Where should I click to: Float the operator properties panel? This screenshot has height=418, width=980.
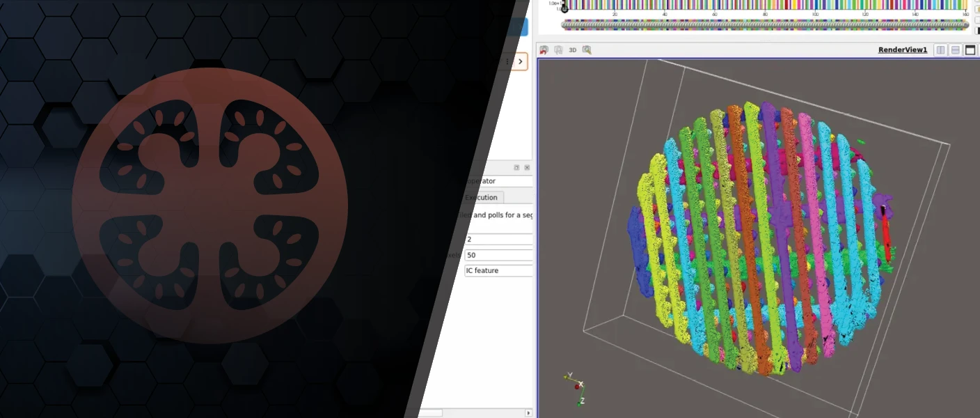(x=516, y=168)
